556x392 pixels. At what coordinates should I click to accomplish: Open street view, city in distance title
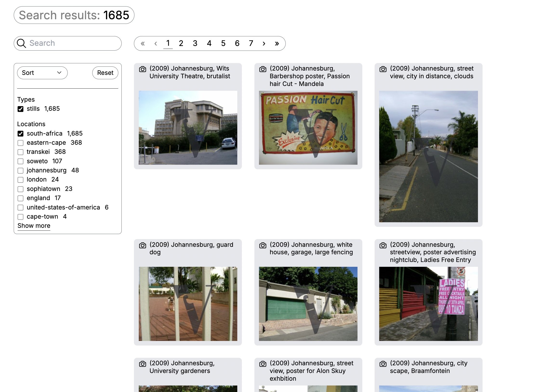(431, 72)
